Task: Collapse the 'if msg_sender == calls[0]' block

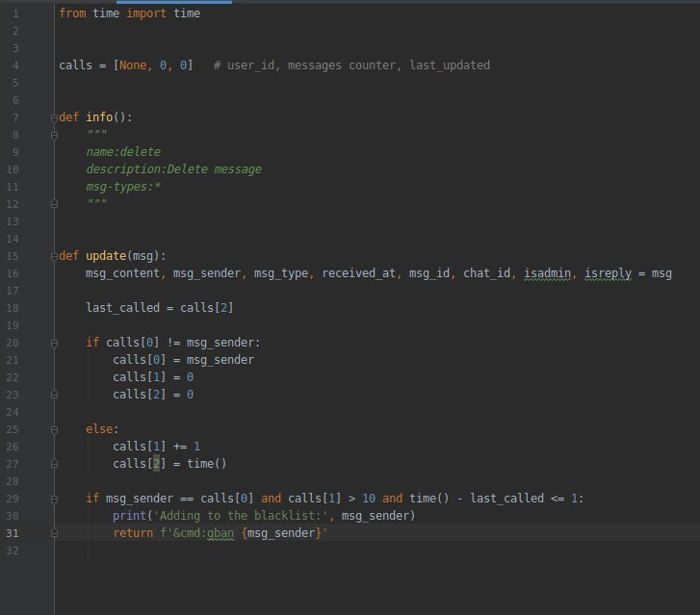Action: (54, 499)
